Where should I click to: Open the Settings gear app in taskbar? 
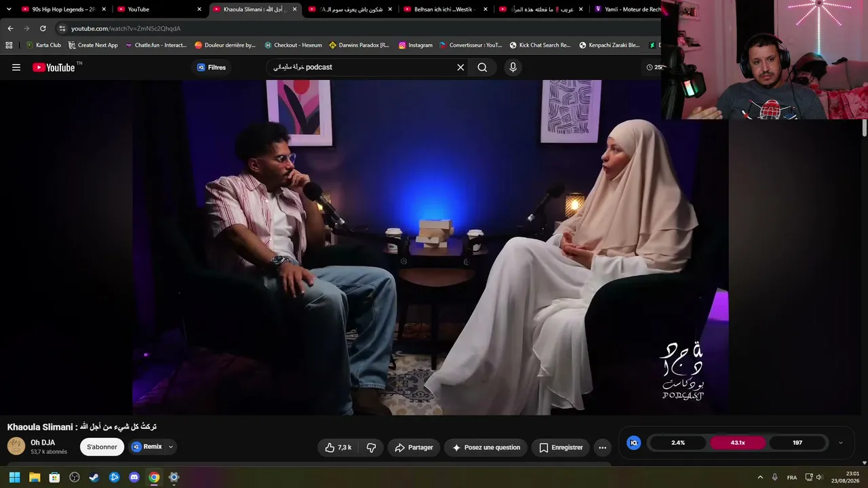tap(174, 477)
